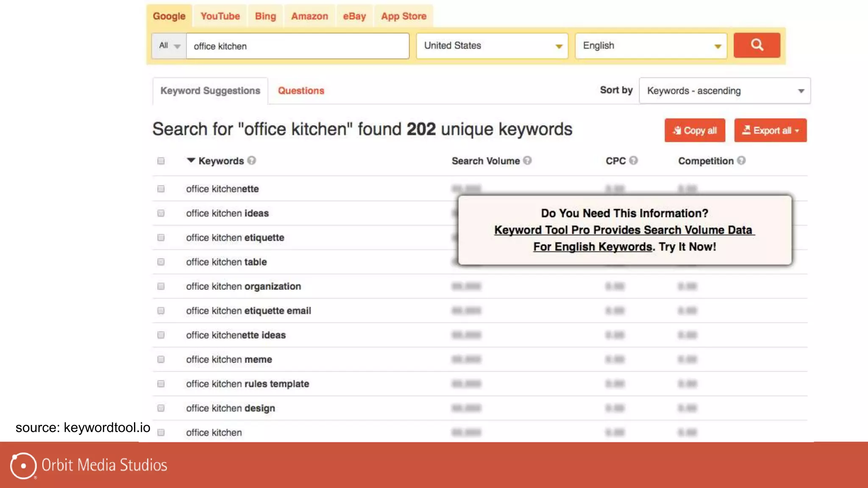Open the All search type dropdown
Screen dimensions: 868x488
coord(169,46)
